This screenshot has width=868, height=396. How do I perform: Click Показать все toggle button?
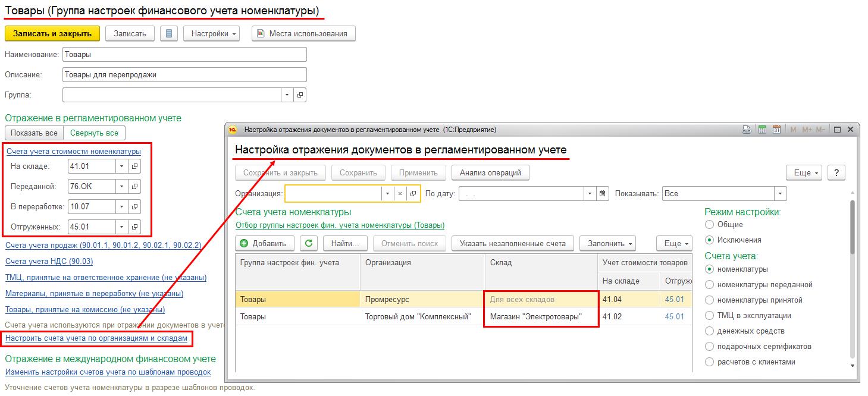tap(35, 133)
